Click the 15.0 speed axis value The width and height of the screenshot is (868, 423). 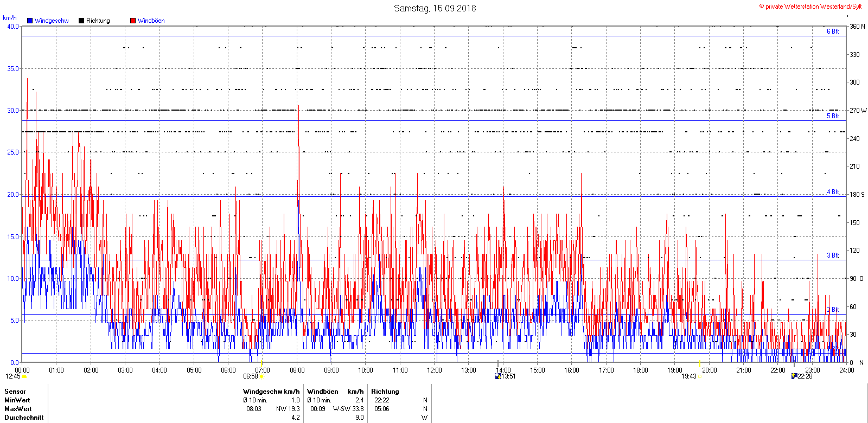tap(13, 236)
